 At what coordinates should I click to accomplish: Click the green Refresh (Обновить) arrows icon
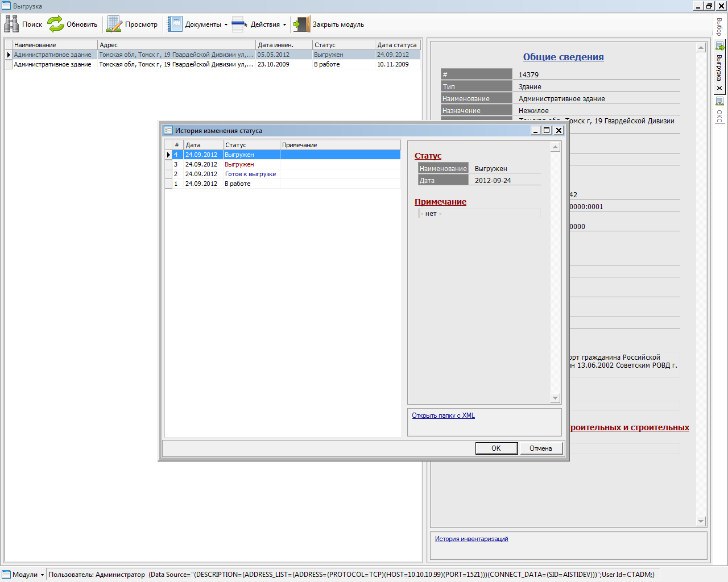coord(56,24)
